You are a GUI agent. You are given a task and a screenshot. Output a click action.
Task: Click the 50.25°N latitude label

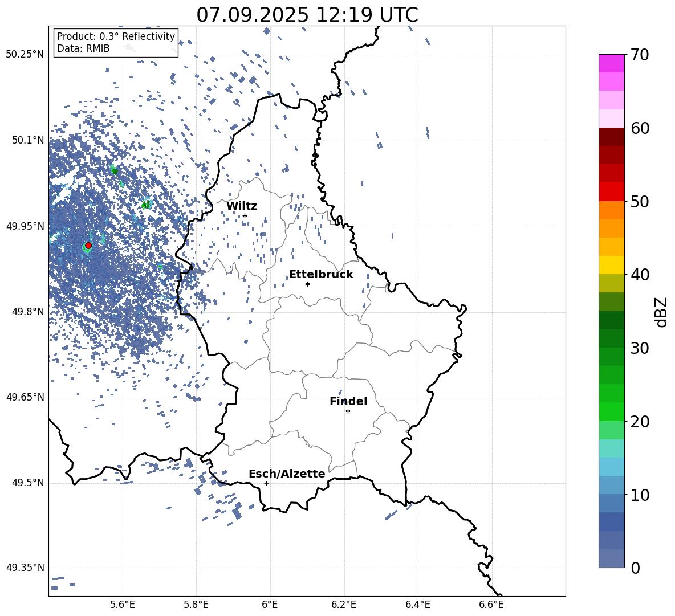click(25, 55)
